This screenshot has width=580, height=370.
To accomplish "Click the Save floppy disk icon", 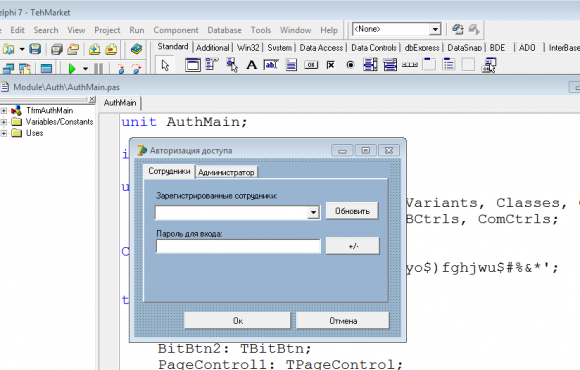I will (35, 49).
